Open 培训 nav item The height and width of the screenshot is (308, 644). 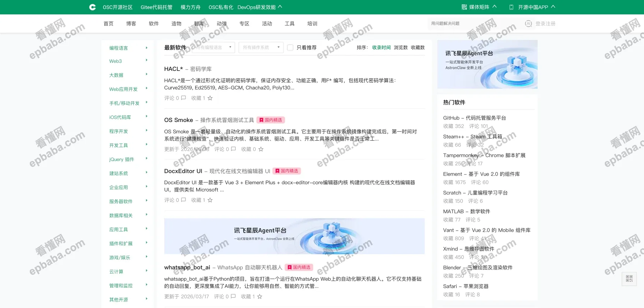pos(312,24)
